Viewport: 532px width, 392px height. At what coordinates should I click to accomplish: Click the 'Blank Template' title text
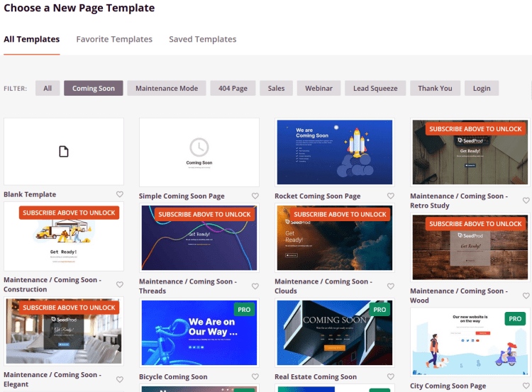click(30, 194)
